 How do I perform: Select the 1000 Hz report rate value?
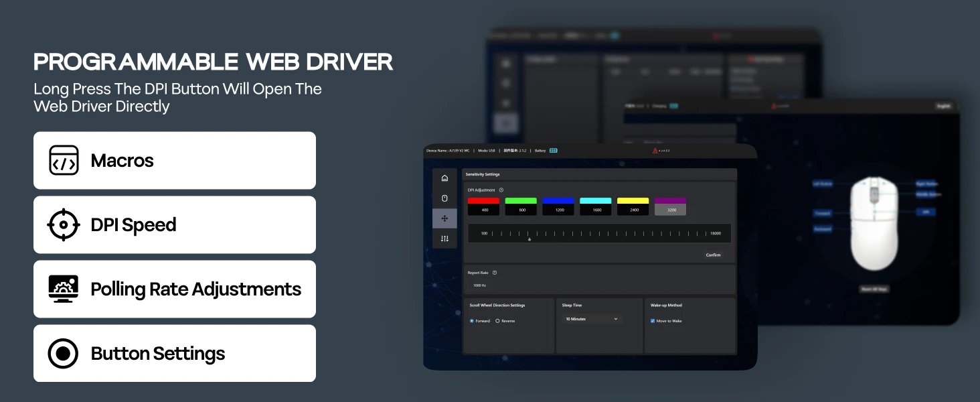pos(479,285)
